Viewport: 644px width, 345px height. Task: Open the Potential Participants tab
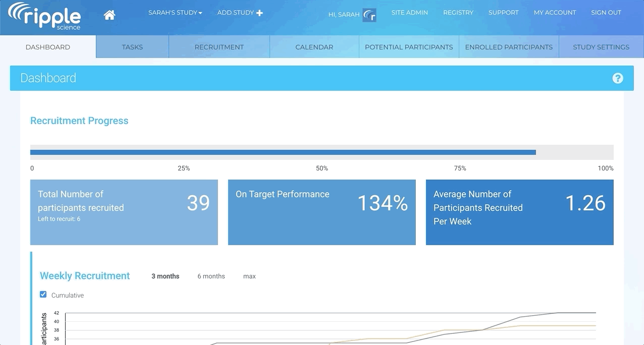tap(409, 47)
